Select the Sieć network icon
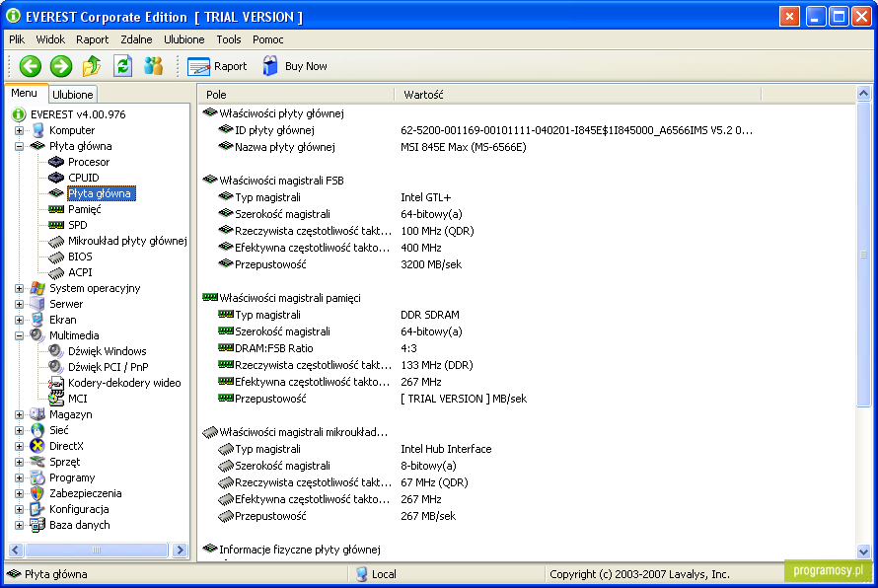 37,430
